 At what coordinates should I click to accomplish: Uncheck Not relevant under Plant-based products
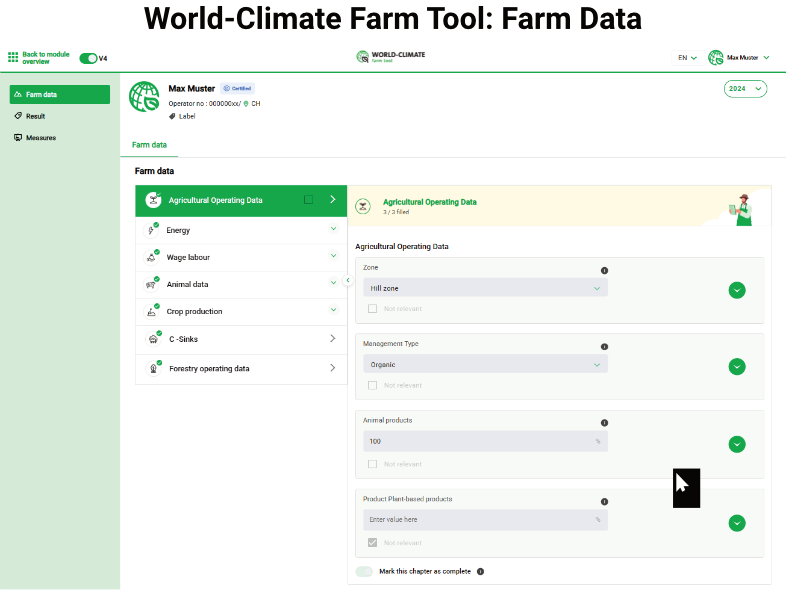pyautogui.click(x=372, y=542)
